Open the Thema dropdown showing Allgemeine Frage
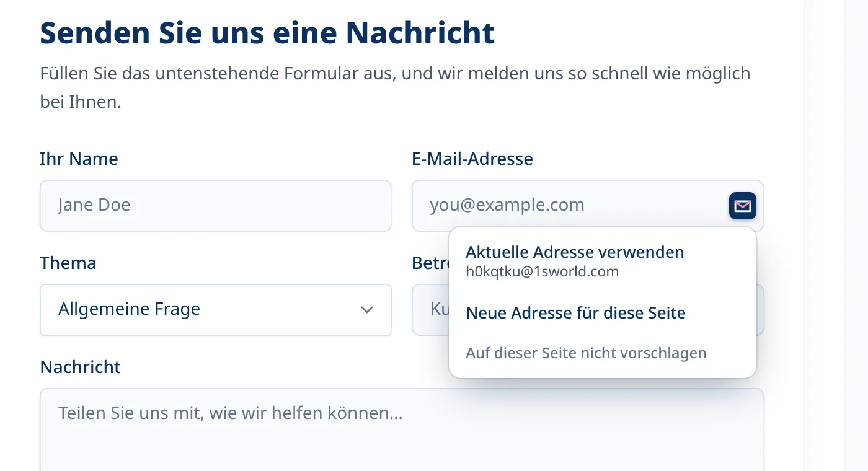Viewport: 868px width, 471px height. [216, 310]
